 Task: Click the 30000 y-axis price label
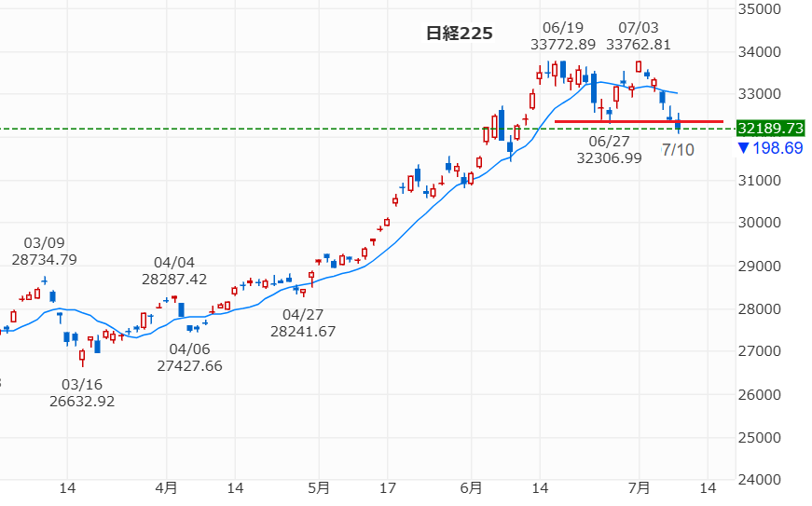[759, 223]
